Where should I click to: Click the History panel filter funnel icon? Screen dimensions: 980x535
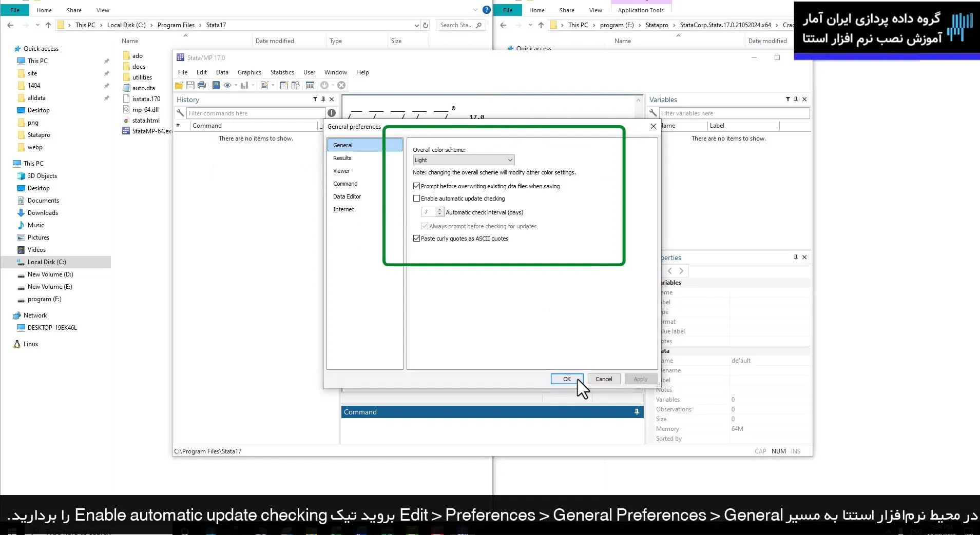point(315,99)
